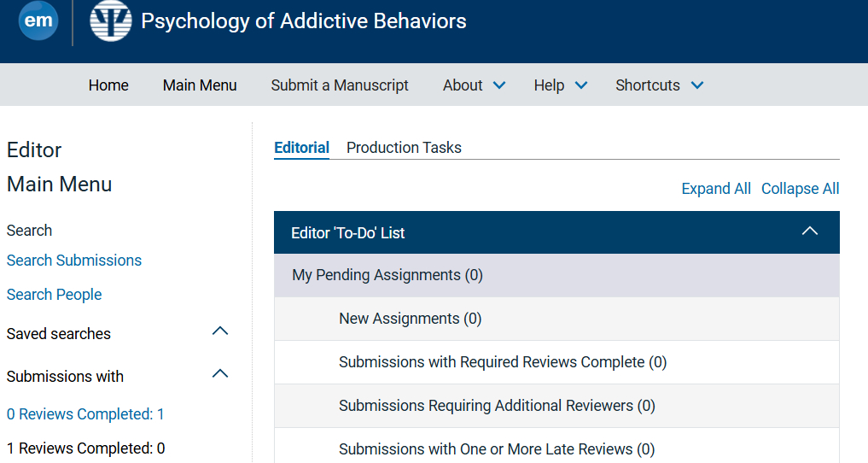The height and width of the screenshot is (463, 868).
Task: Click Submit a Manuscript
Action: 340,85
